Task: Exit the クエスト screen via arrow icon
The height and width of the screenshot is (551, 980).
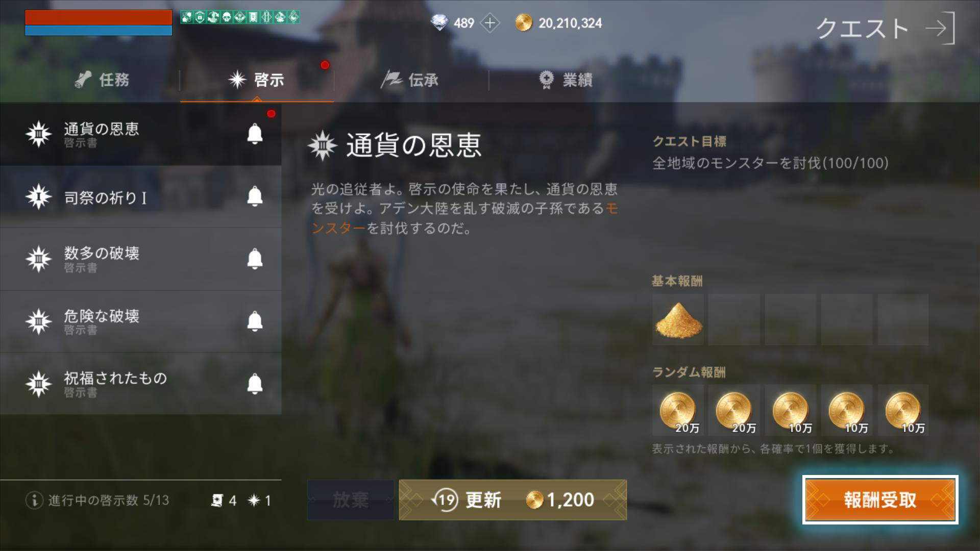Action: click(x=940, y=29)
